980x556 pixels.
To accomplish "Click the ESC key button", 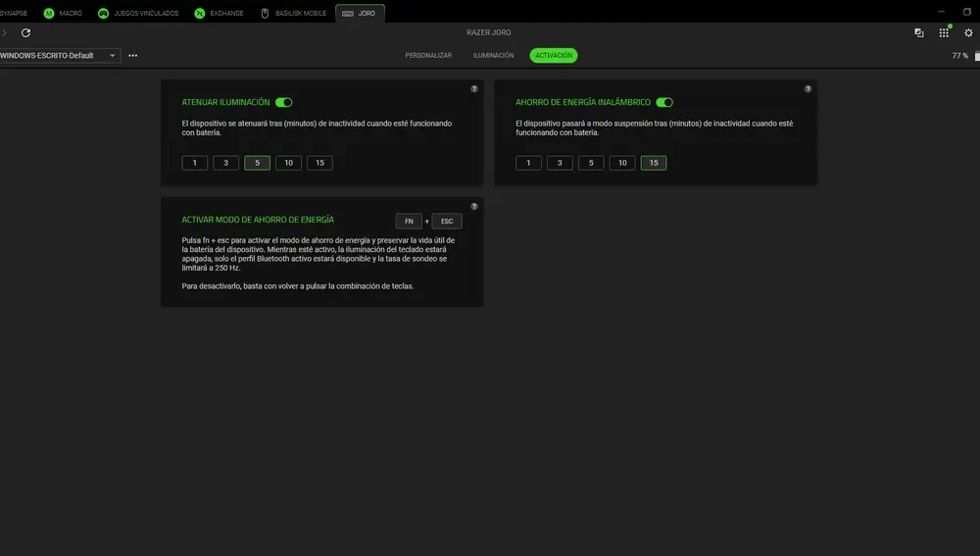I will (x=446, y=221).
